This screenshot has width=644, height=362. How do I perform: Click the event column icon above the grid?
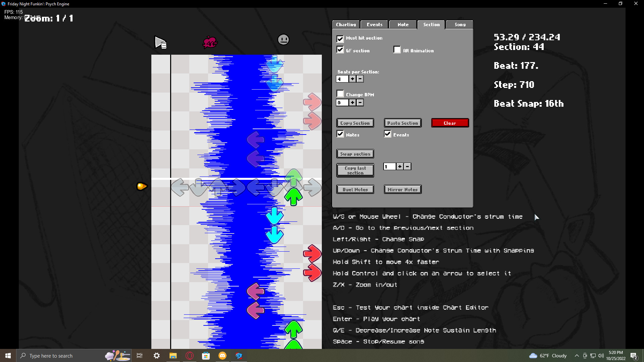pyautogui.click(x=160, y=42)
